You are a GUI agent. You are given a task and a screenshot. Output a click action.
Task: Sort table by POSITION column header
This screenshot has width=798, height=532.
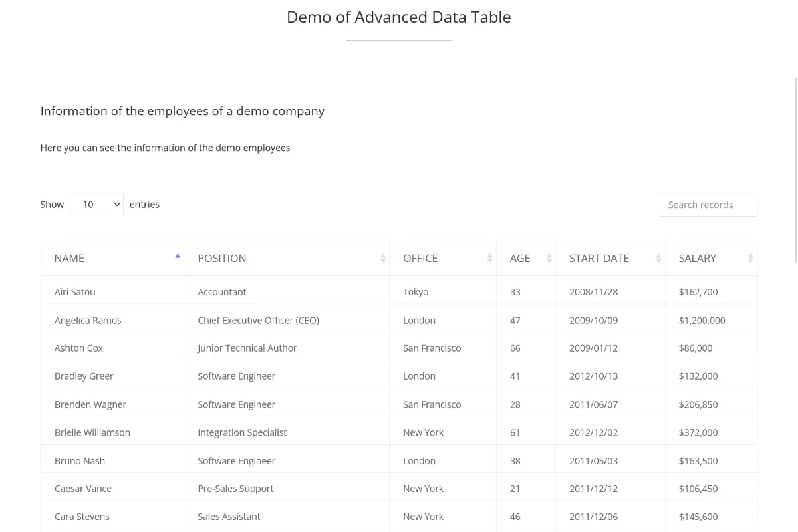click(x=222, y=258)
